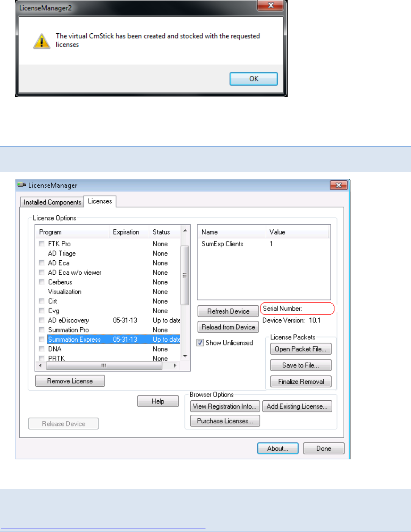Click the SumExp Clients entry
The image size is (411, 532).
tap(223, 244)
